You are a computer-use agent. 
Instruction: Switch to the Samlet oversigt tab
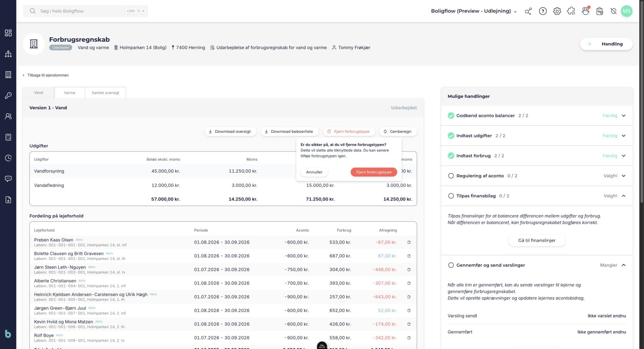pyautogui.click(x=105, y=93)
